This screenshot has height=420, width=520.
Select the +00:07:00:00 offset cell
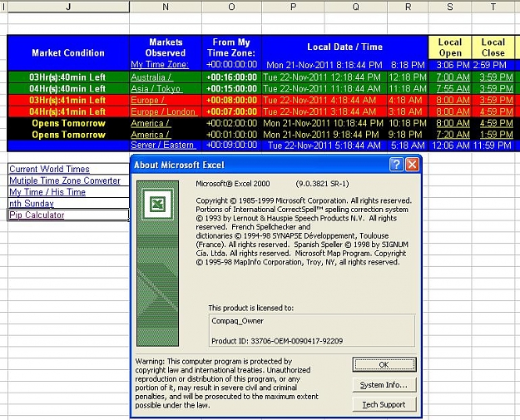coord(231,111)
